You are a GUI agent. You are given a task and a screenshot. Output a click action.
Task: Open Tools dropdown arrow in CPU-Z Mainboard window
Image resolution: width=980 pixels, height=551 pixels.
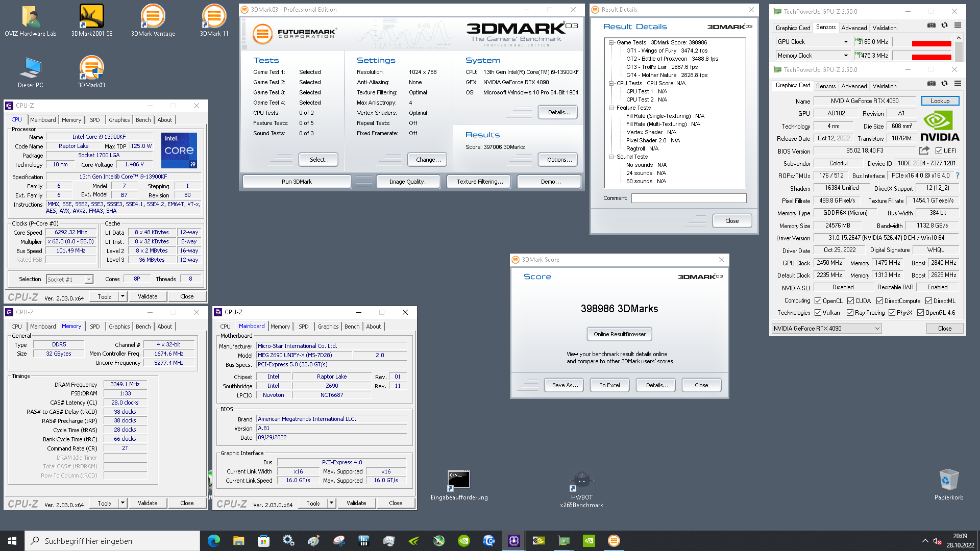tap(331, 503)
